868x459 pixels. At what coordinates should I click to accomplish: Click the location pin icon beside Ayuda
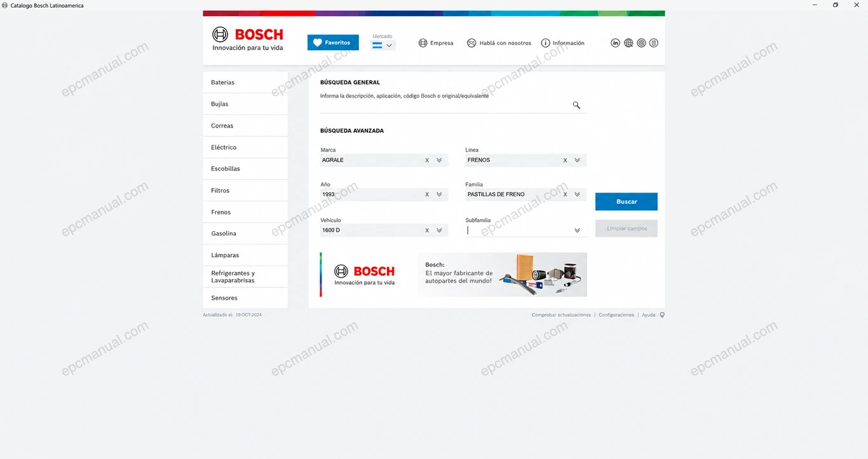(662, 315)
